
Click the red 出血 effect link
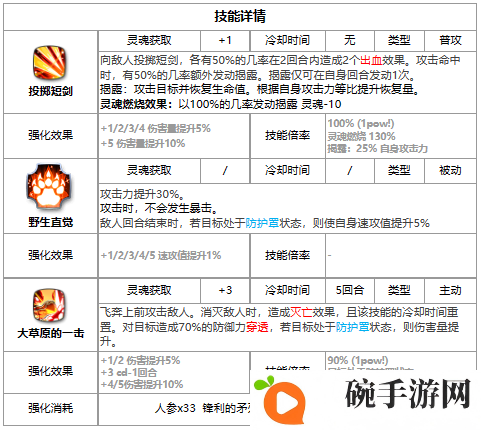(371, 60)
